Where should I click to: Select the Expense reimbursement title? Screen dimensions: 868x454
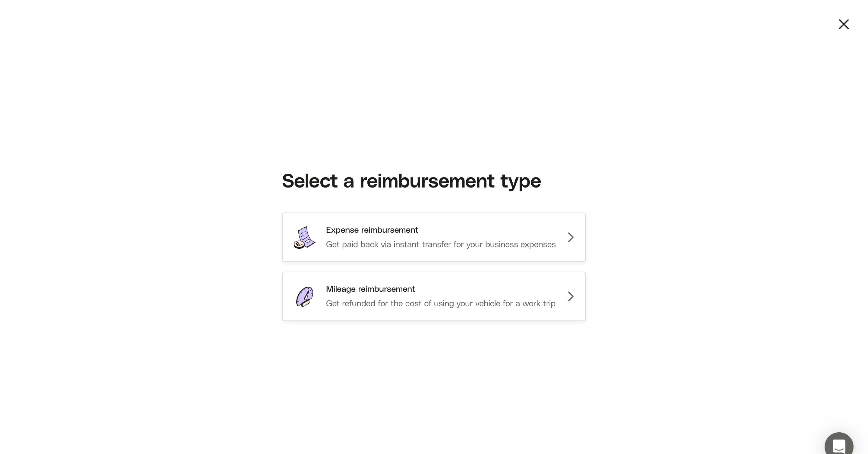[x=372, y=230]
